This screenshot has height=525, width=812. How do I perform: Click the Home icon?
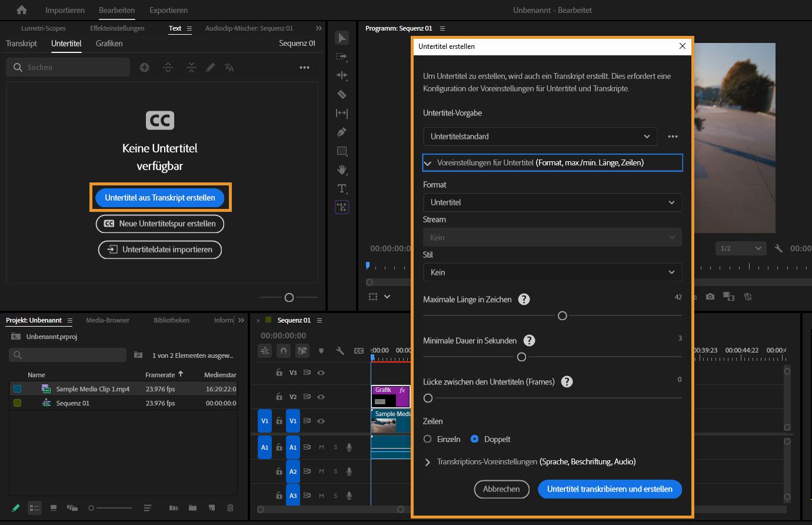22,10
